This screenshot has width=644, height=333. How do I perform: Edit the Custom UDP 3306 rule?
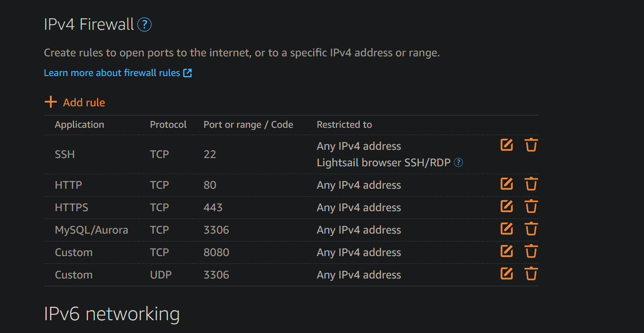click(x=507, y=273)
